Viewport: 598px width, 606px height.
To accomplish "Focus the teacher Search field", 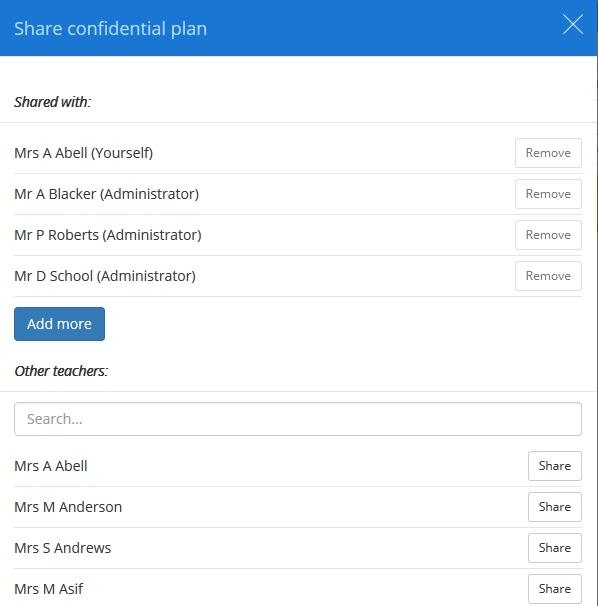I will click(x=298, y=419).
